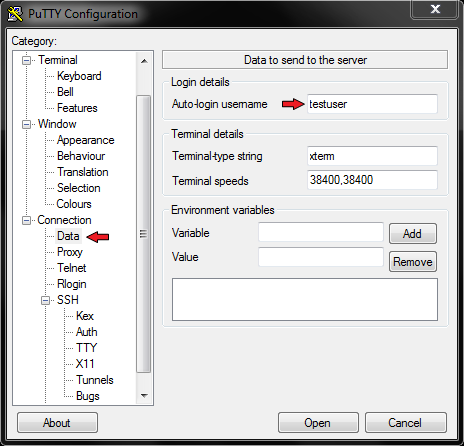The height and width of the screenshot is (446, 464).
Task: Collapse the SSH tree node
Action: click(45, 300)
